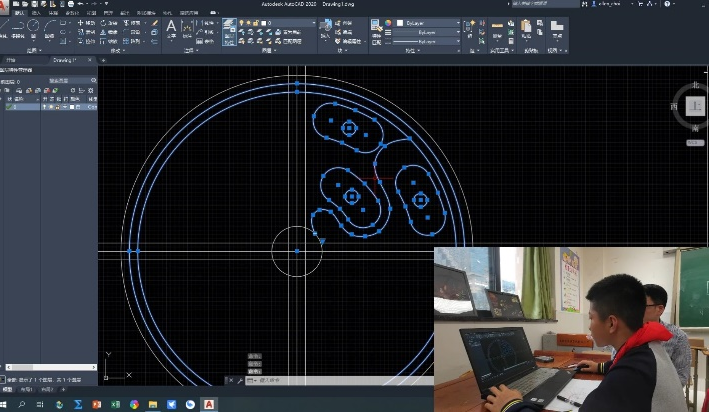Toggle bulb icon in ribbon layer dropdown
709x412 pixels.
241,23
